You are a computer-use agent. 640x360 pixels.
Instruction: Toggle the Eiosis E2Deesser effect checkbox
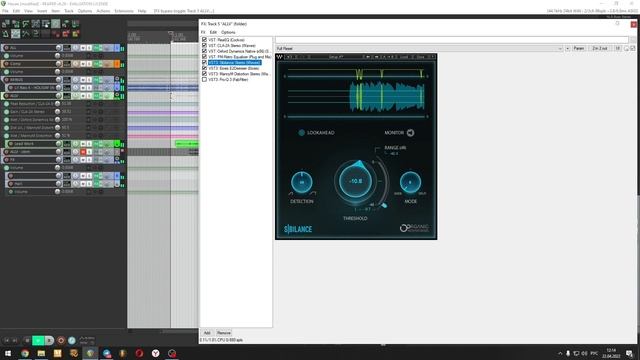[204, 69]
